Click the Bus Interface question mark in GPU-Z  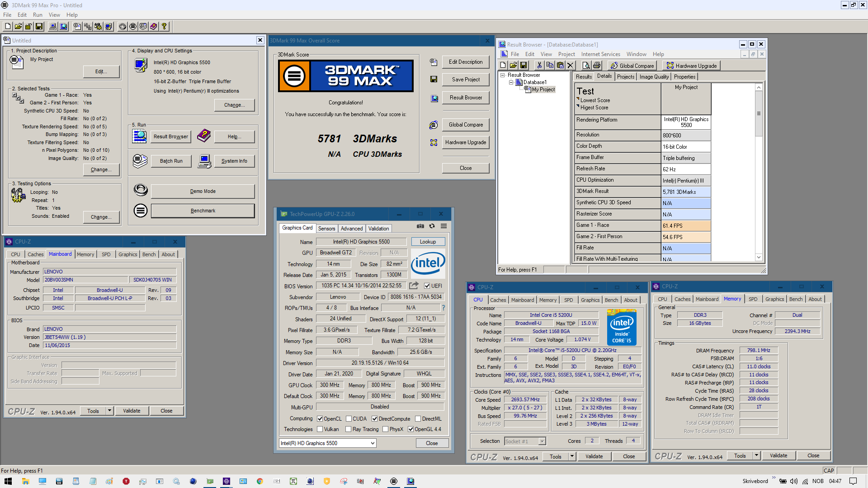pyautogui.click(x=443, y=308)
